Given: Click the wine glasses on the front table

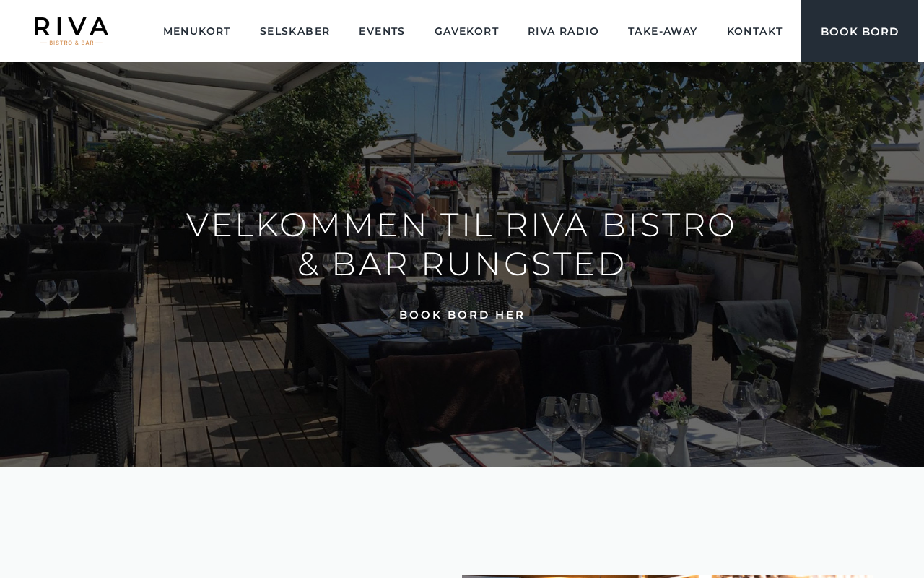Looking at the screenshot, I should click(x=569, y=426).
